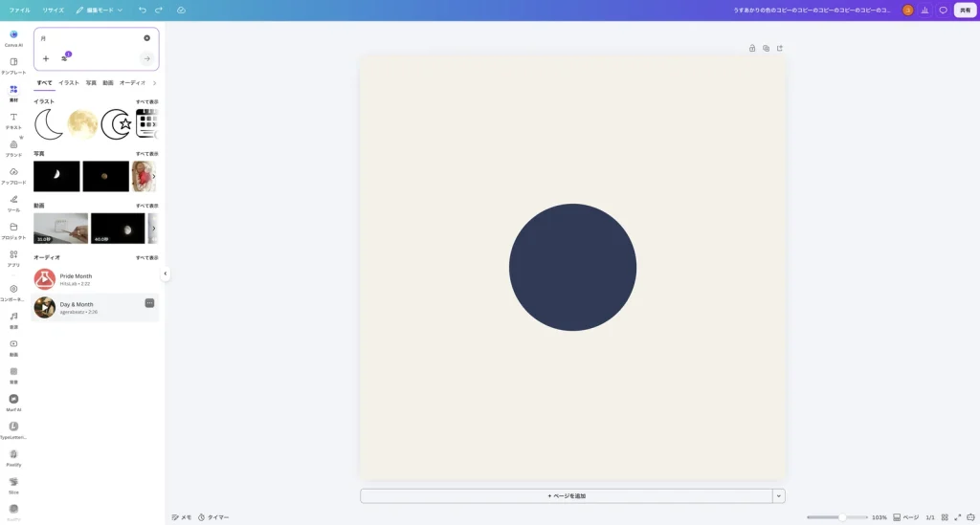Screen dimensions: 980x525
Task: Open the TypeLettering app icon
Action: click(13, 428)
